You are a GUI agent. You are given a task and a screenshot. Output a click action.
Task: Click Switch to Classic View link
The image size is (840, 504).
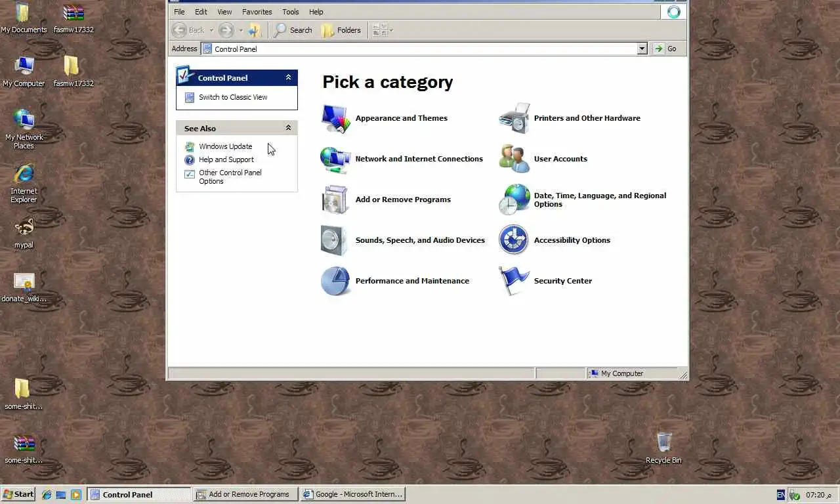pyautogui.click(x=233, y=97)
